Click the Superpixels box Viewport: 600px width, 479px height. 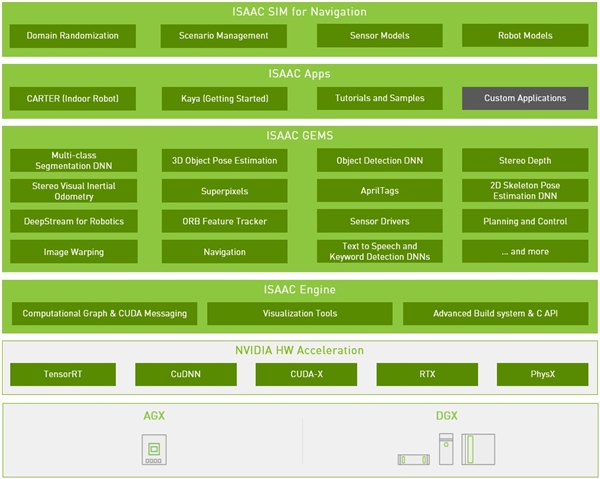pos(225,191)
